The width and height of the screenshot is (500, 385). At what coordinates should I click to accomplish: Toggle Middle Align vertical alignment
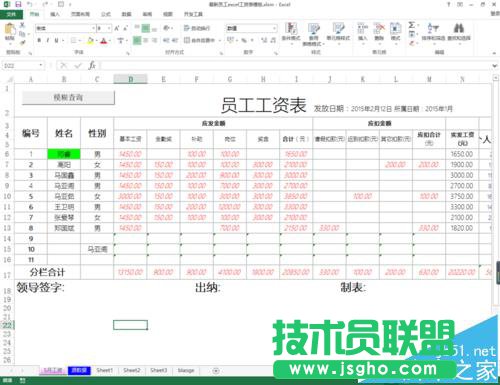pos(146,29)
